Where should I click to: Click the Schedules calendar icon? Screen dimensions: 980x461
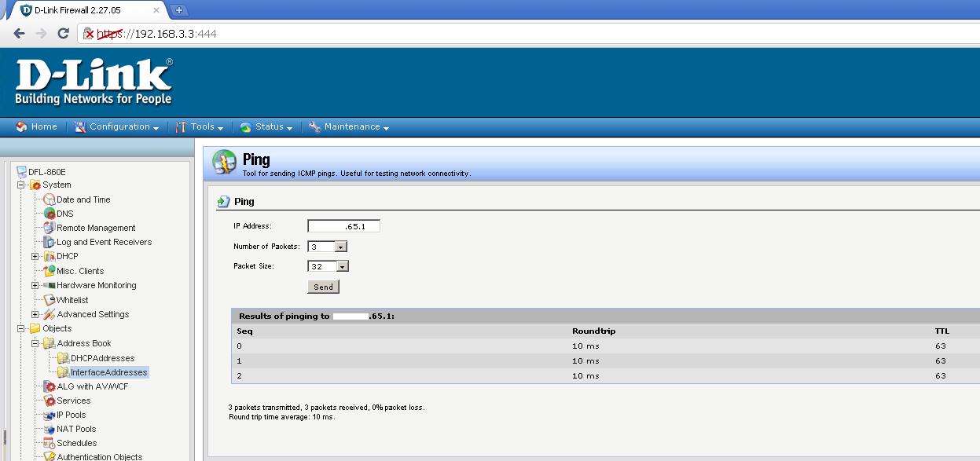click(x=50, y=443)
